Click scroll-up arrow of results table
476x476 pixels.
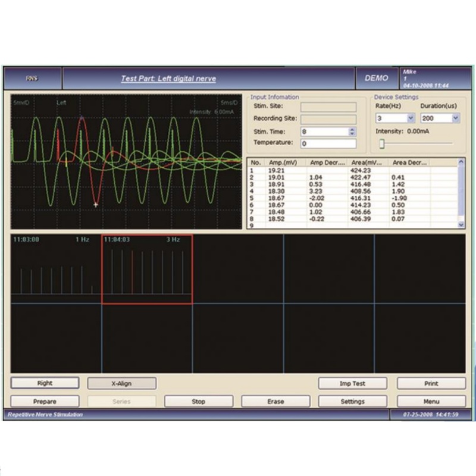[461, 162]
